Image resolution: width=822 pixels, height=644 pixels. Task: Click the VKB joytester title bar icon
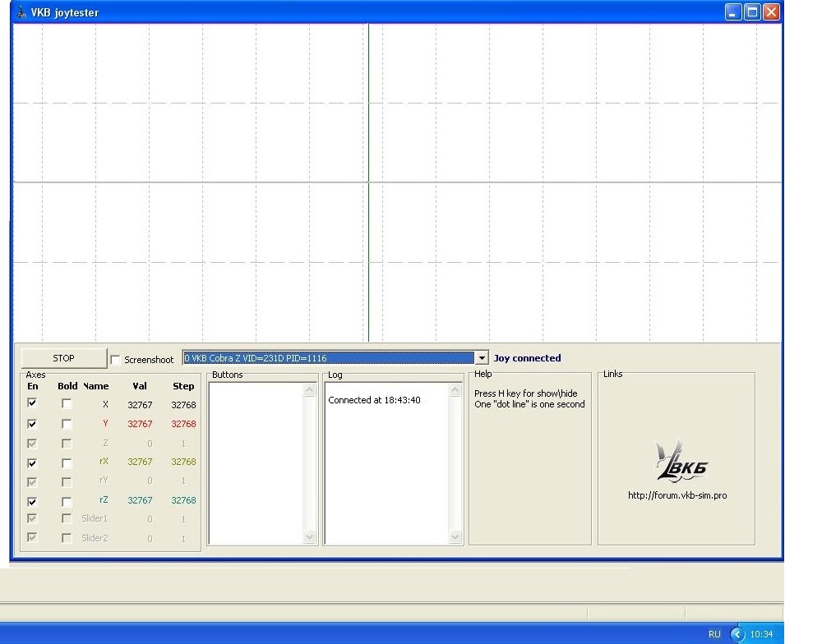[x=21, y=12]
